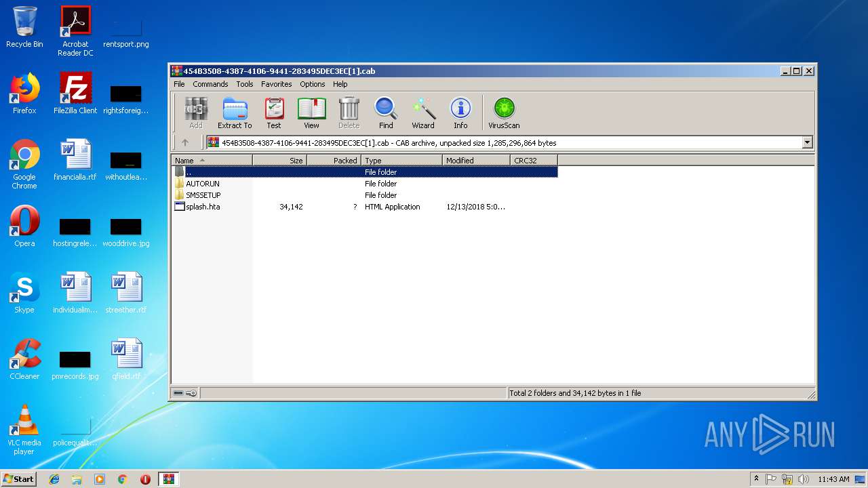Open FileZilla Client desktop shortcut
This screenshot has height=488, width=868.
[x=75, y=94]
